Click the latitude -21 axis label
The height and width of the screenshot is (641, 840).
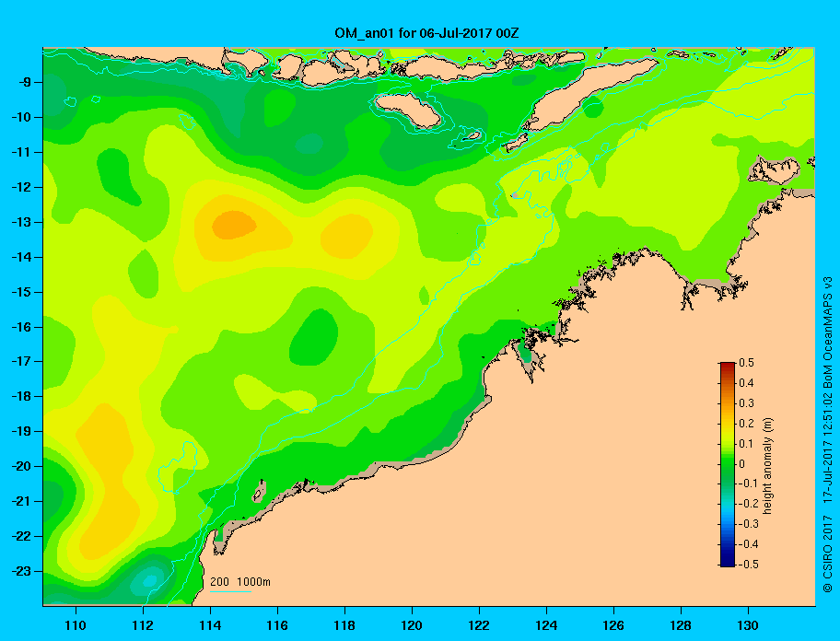[21, 501]
